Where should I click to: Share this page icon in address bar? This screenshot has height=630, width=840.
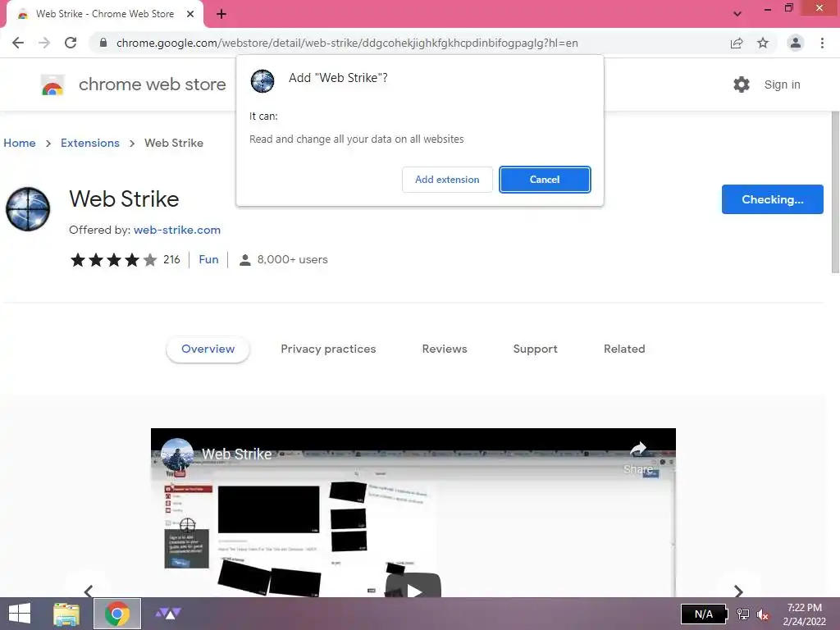click(737, 43)
